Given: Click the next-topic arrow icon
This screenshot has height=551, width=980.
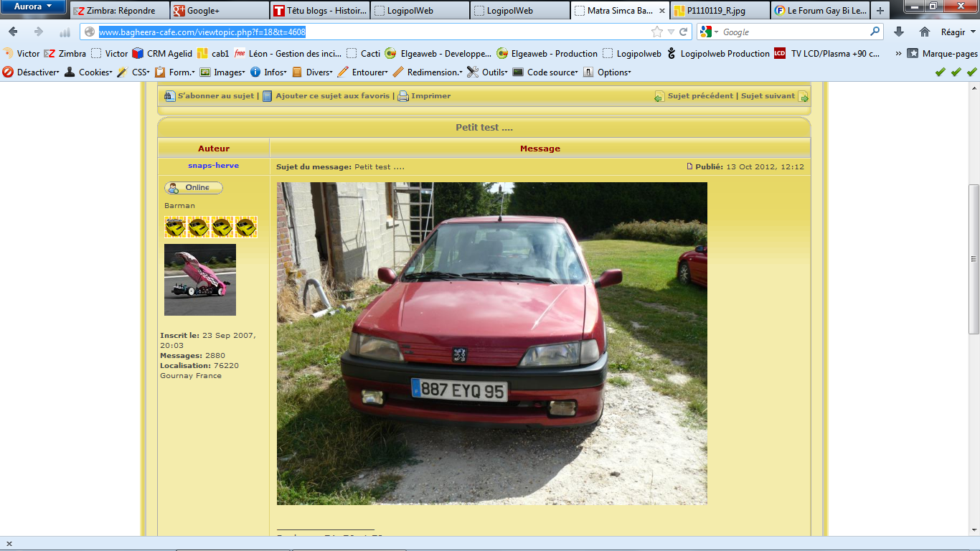Looking at the screenshot, I should point(804,96).
